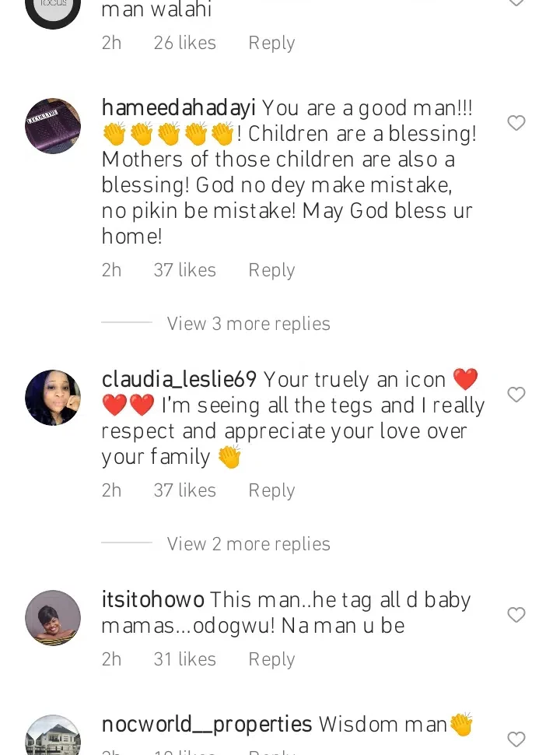Open itsitohowo username link

coord(153,600)
